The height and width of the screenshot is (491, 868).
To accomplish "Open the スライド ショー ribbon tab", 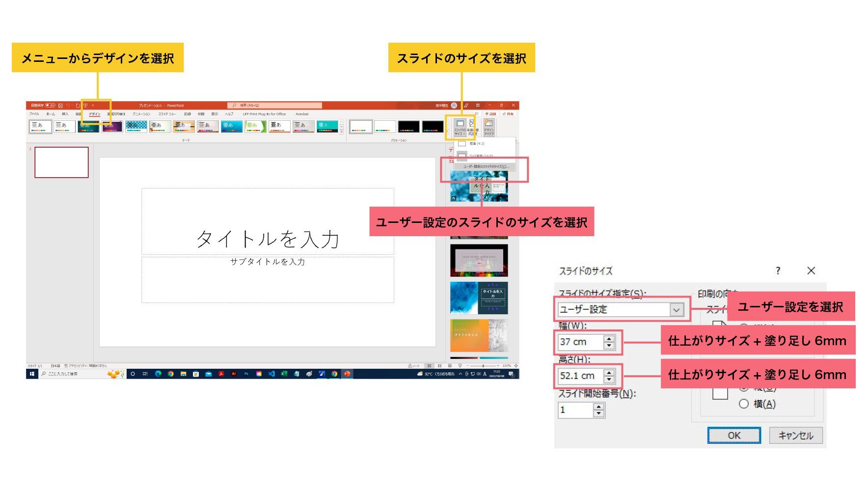I will click(167, 114).
